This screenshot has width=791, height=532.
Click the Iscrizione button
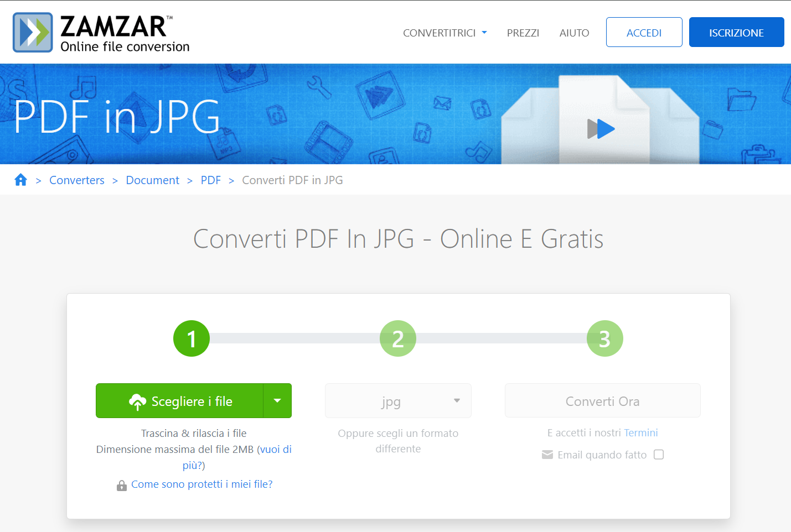pyautogui.click(x=737, y=32)
